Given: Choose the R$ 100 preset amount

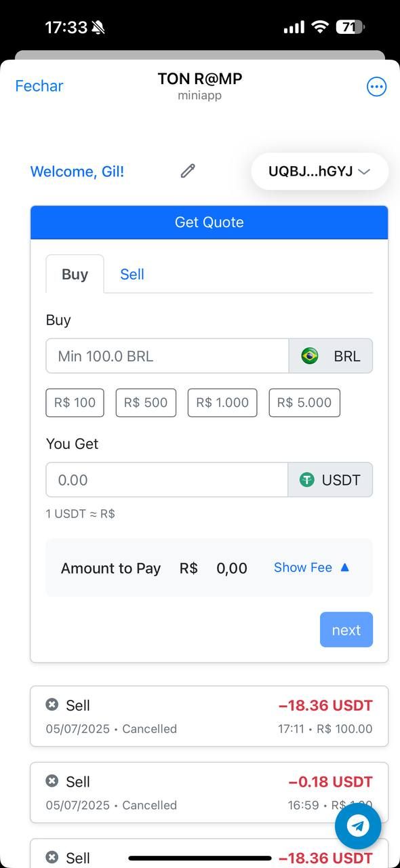Looking at the screenshot, I should 75,403.
